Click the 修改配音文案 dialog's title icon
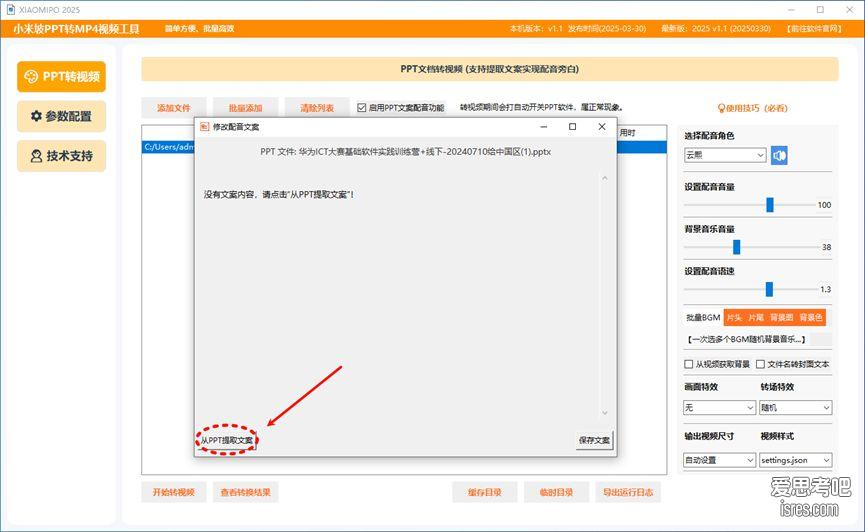Viewport: 865px width, 532px height. (204, 126)
